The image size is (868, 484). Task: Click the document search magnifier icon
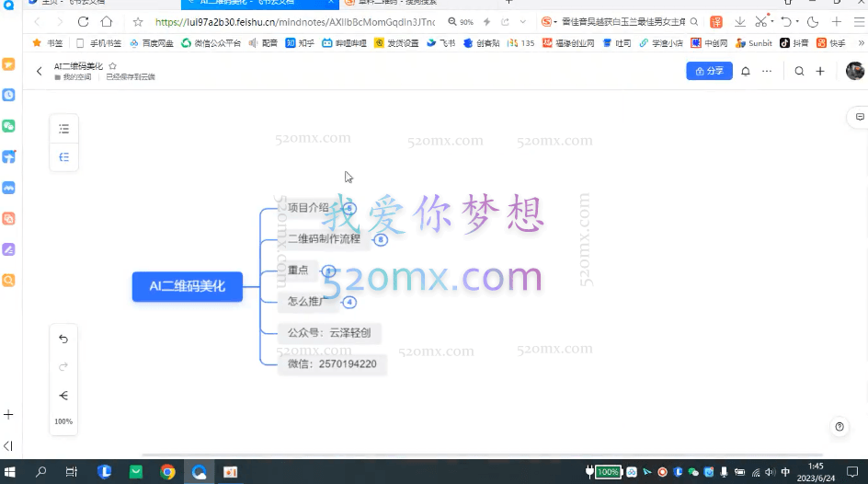pos(799,71)
